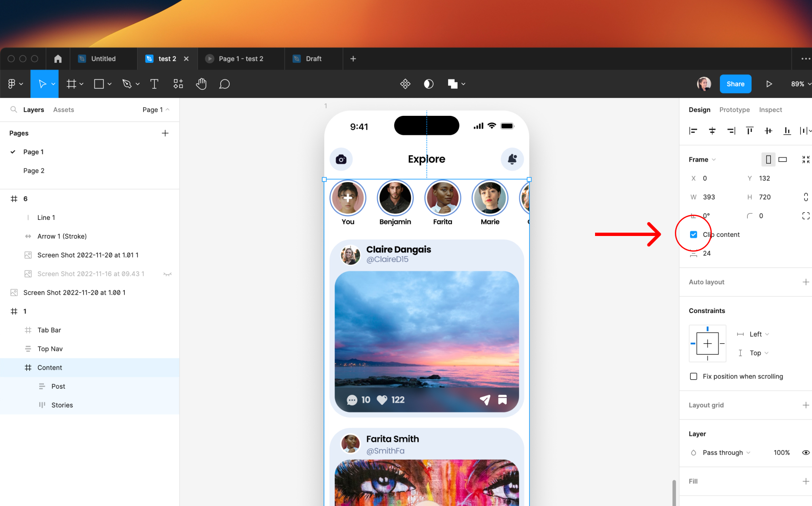Toggle layer visibility eye in Layer section

pos(806,453)
